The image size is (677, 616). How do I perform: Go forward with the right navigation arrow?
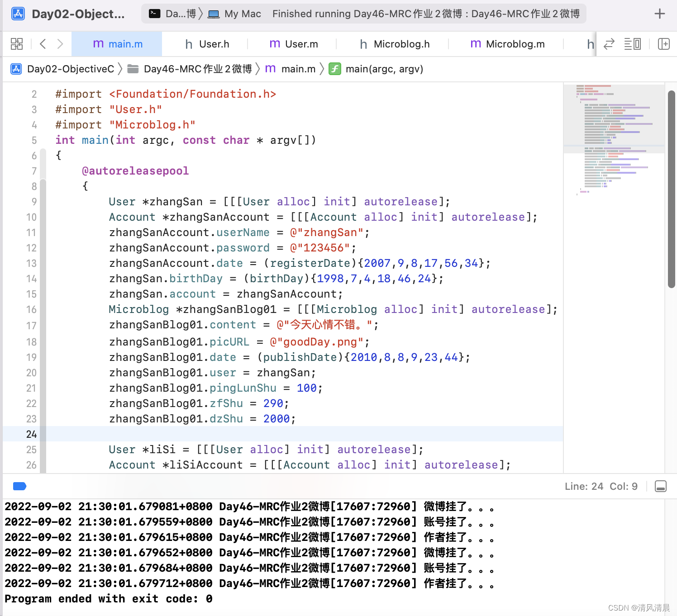[x=60, y=44]
